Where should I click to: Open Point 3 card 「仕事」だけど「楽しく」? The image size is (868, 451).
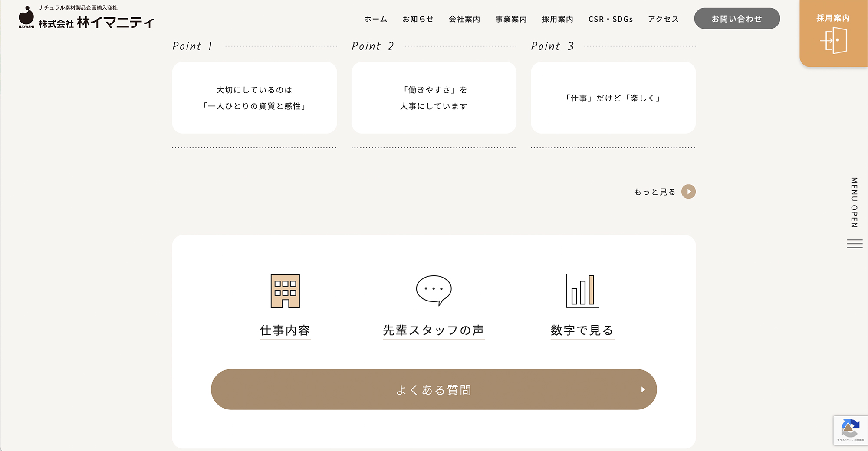(x=613, y=98)
